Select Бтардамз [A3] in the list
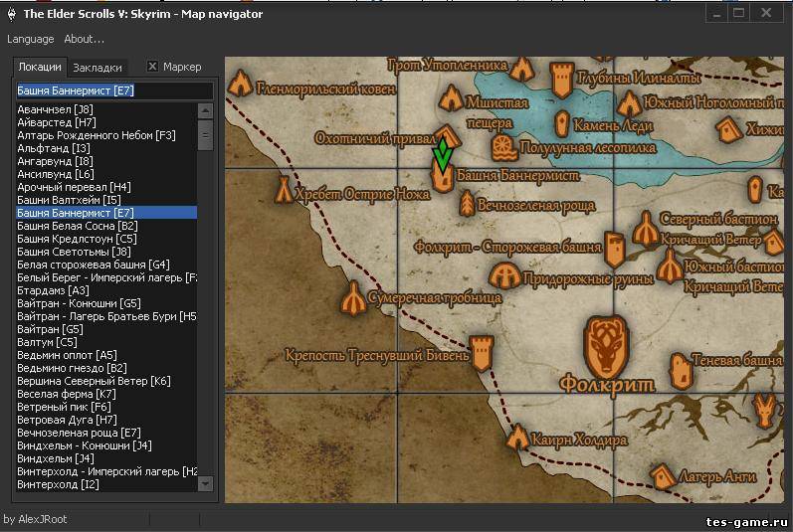Image resolution: width=793 pixels, height=532 pixels. (x=106, y=290)
